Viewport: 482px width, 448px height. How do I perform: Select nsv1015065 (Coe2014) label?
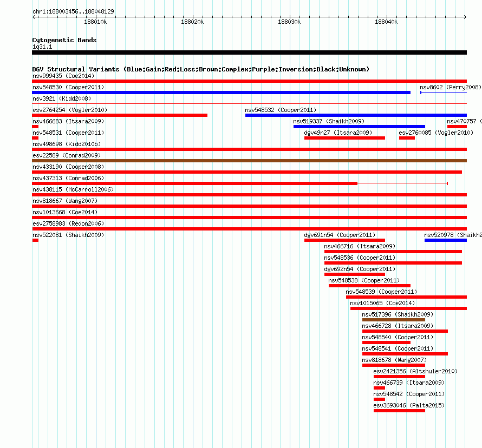pos(382,303)
